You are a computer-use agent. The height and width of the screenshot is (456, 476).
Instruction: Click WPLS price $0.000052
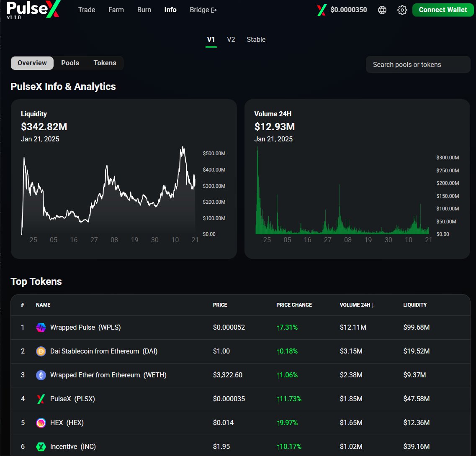(229, 328)
